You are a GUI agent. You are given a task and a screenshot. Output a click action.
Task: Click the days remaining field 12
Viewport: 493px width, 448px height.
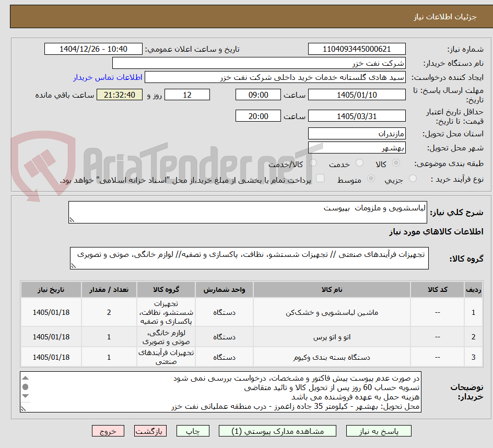pyautogui.click(x=187, y=95)
